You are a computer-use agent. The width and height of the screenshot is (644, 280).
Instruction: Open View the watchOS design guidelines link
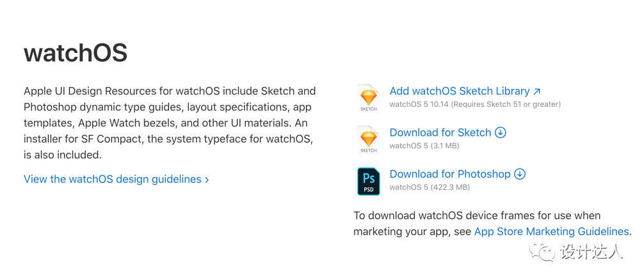coord(112,180)
